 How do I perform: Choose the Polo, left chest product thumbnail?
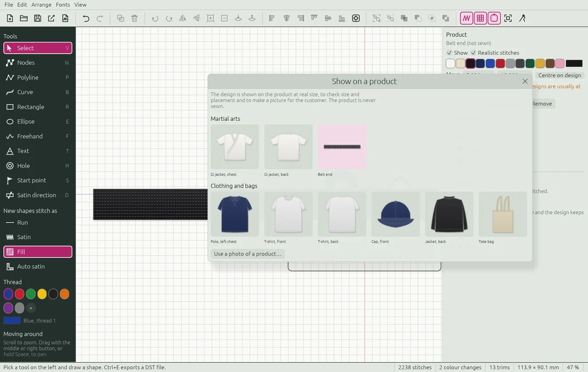[x=235, y=214]
